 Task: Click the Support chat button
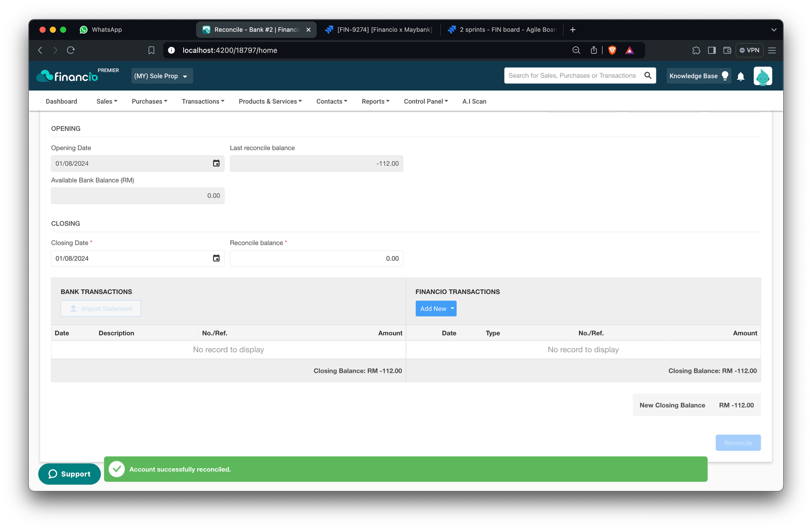click(x=69, y=474)
